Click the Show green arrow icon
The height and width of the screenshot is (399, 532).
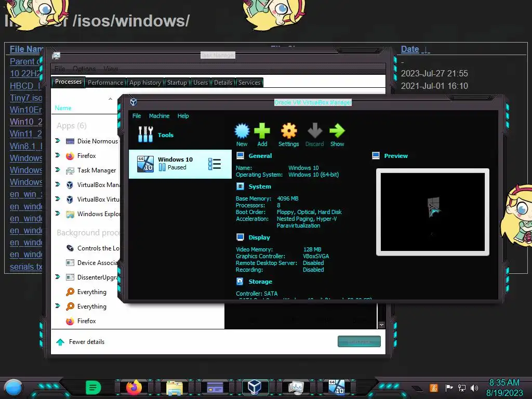(337, 135)
